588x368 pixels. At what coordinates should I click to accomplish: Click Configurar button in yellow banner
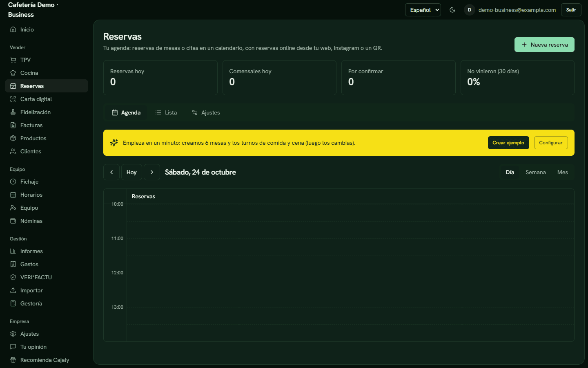(x=551, y=143)
